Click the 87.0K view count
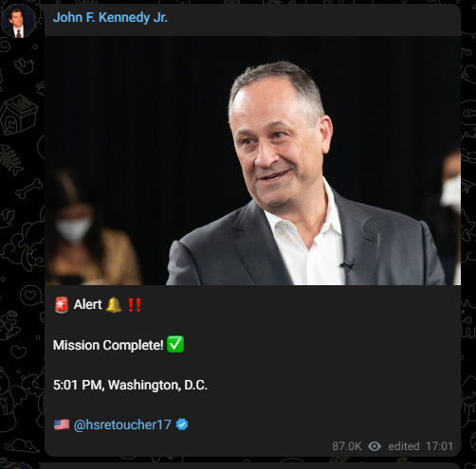Screen dimensions: 476x469 pyautogui.click(x=347, y=446)
